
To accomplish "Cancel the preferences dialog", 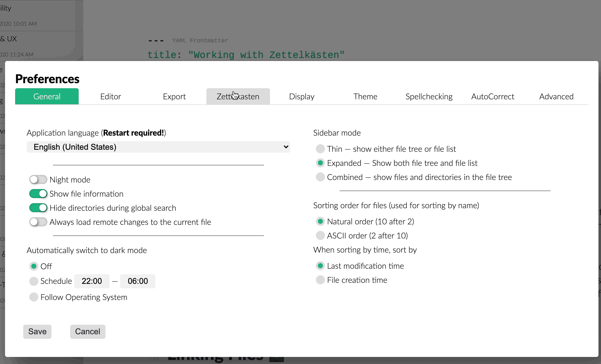I will [88, 331].
